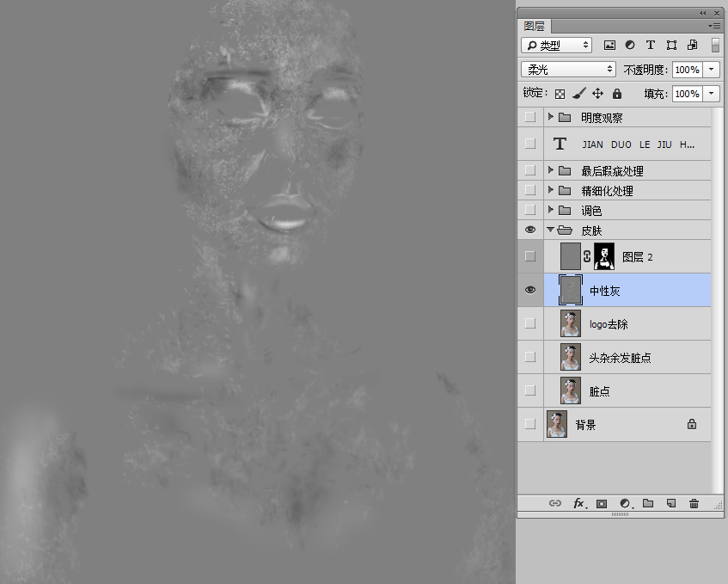Click the delete layer trash icon
The height and width of the screenshot is (584, 728).
coord(694,503)
